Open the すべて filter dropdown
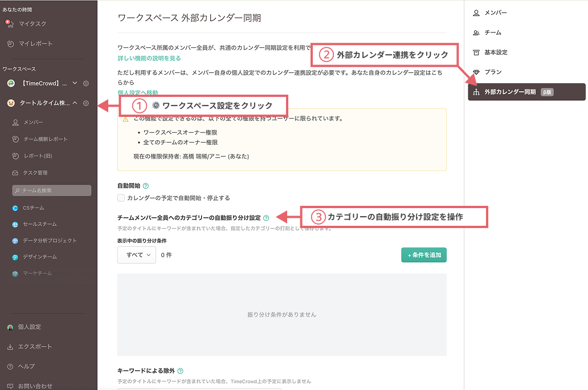 [137, 255]
